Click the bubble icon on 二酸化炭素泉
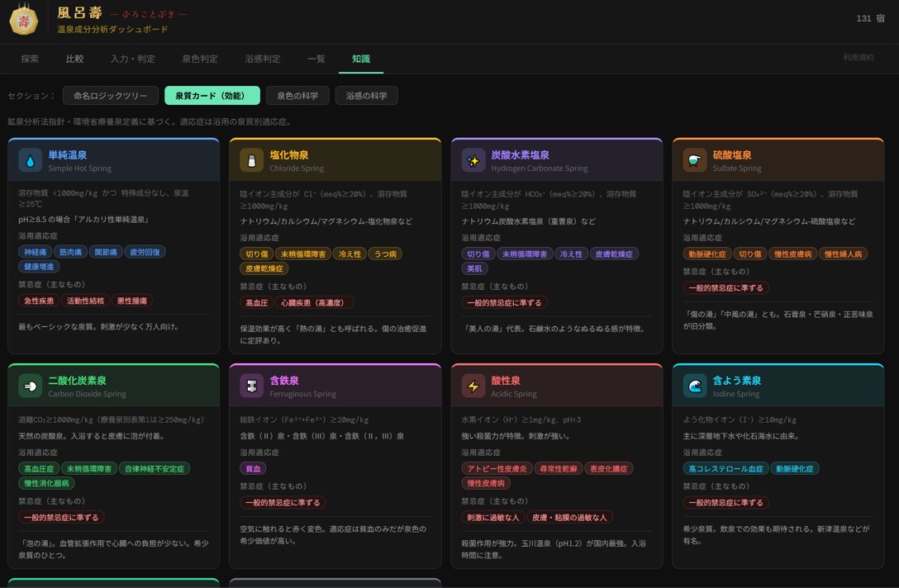This screenshot has width=899, height=588. pos(31,386)
